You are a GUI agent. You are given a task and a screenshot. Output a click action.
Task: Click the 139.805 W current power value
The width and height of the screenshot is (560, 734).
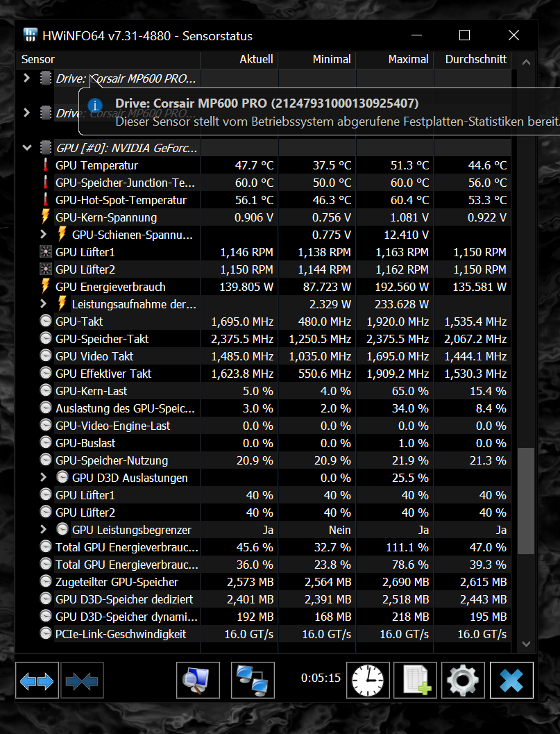(246, 287)
